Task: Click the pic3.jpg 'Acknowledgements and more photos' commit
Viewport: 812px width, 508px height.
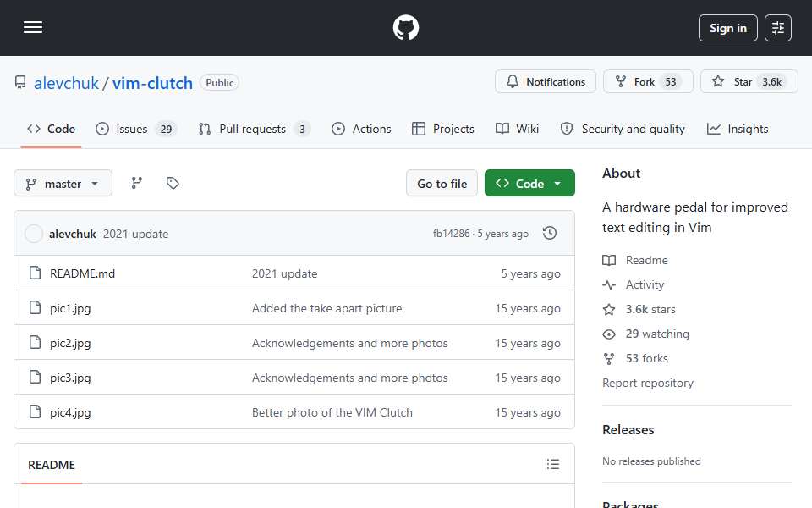Action: [x=349, y=378]
